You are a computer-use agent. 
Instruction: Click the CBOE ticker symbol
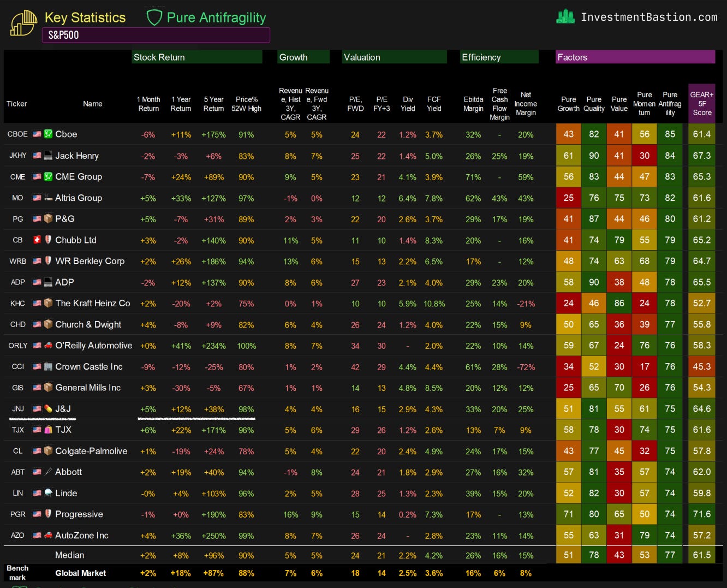(17, 134)
